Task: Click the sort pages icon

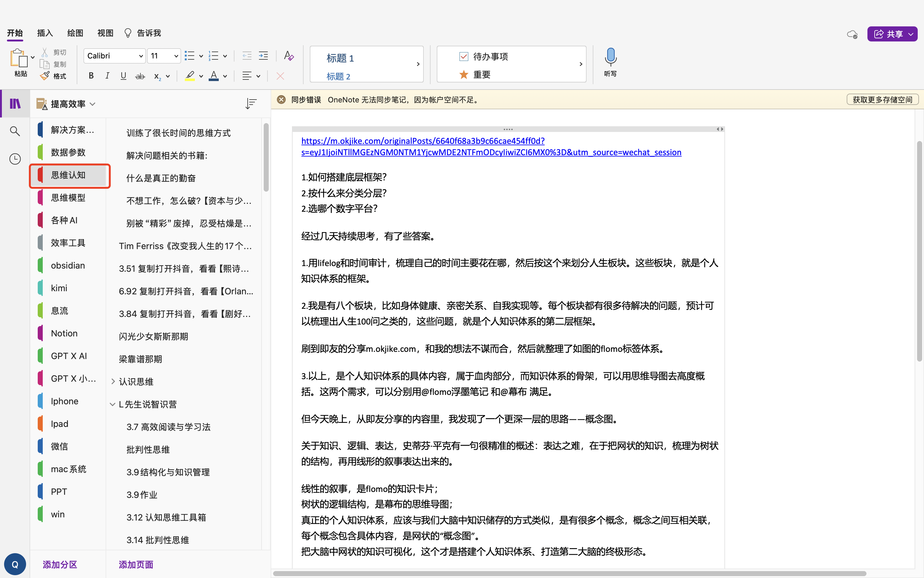Action: [x=251, y=104]
